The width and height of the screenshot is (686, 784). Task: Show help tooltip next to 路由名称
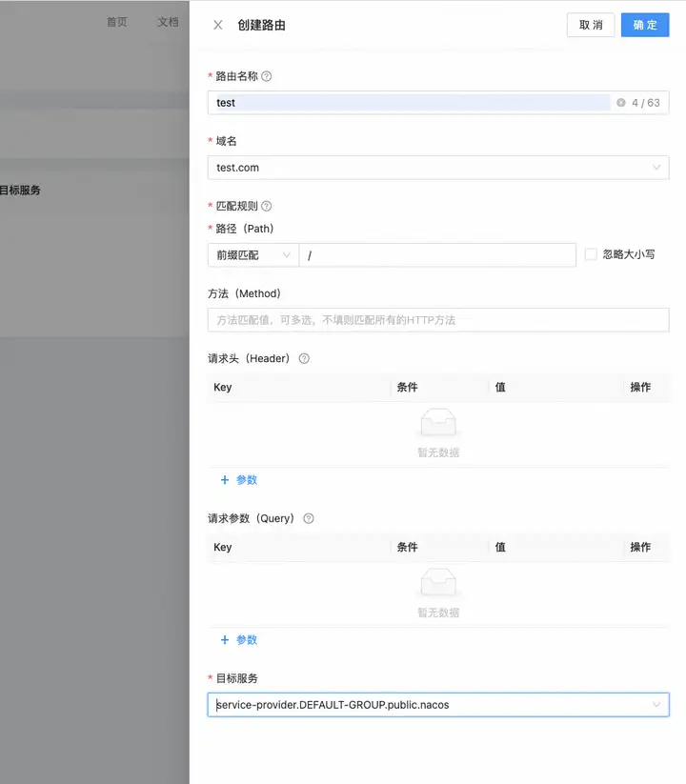[x=267, y=76]
